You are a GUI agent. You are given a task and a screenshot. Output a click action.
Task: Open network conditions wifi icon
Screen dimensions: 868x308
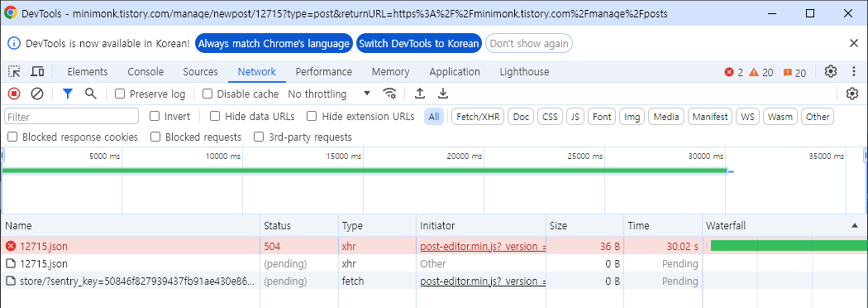390,94
